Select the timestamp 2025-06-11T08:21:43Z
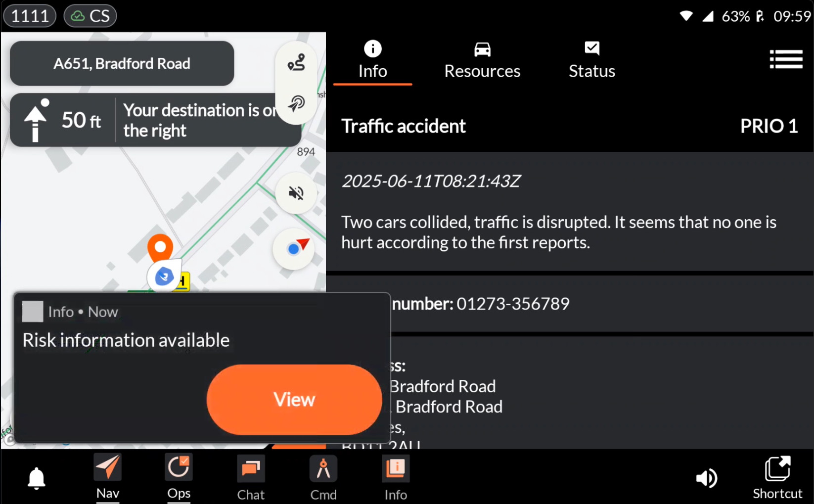 (x=431, y=181)
